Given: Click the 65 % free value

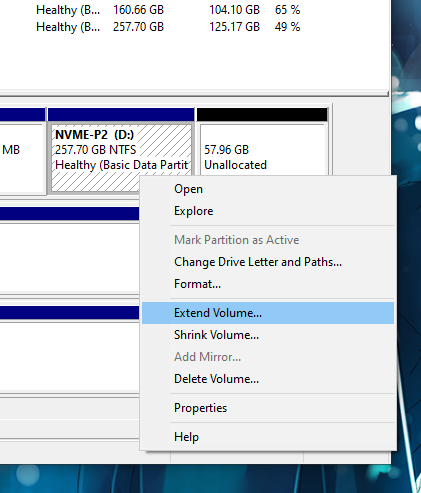Looking at the screenshot, I should click(x=287, y=10).
